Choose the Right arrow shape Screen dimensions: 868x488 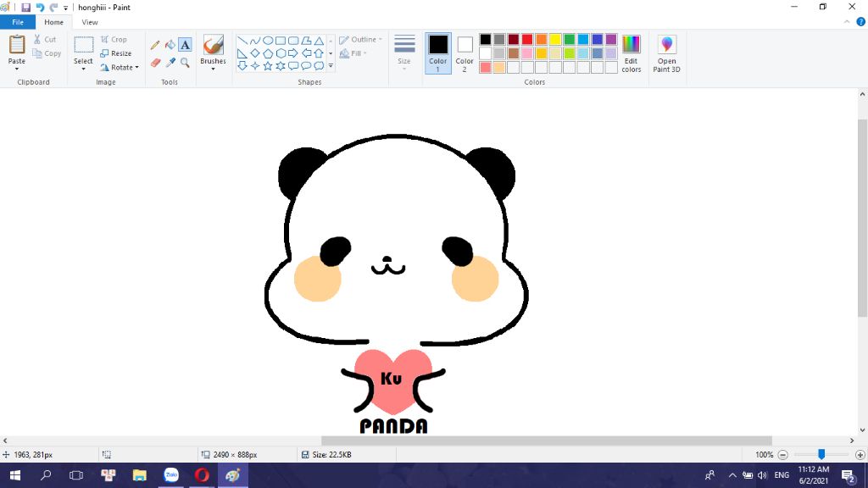292,53
